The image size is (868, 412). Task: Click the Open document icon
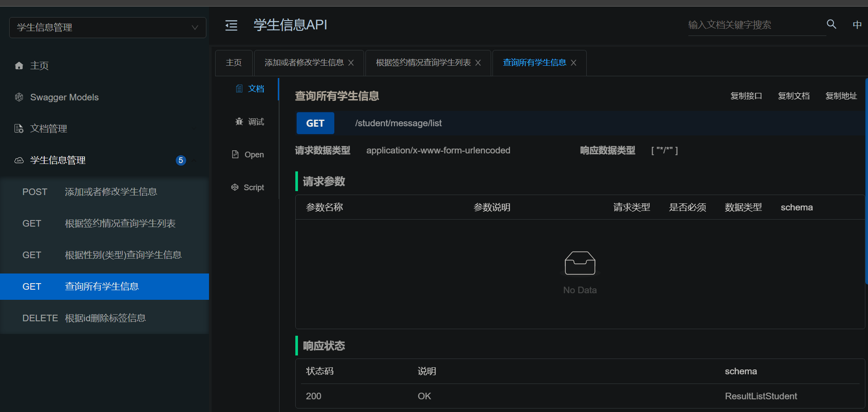(235, 154)
